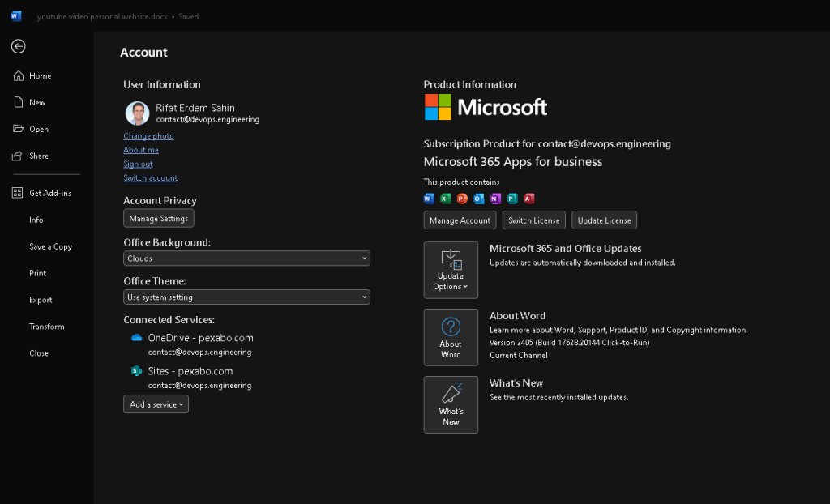
Task: Click the Version 2405 build text
Action: 570,343
